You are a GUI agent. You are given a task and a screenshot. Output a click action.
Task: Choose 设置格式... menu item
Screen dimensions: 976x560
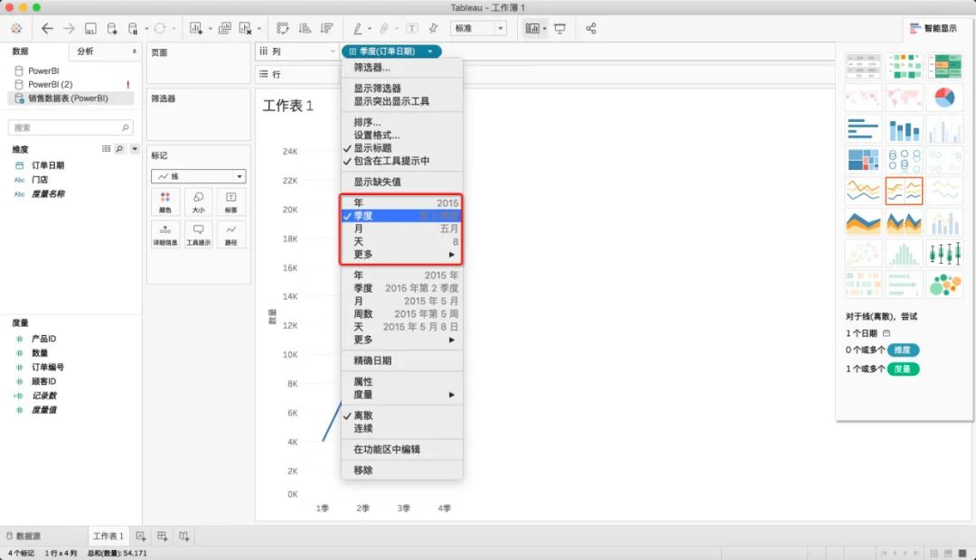pos(401,135)
